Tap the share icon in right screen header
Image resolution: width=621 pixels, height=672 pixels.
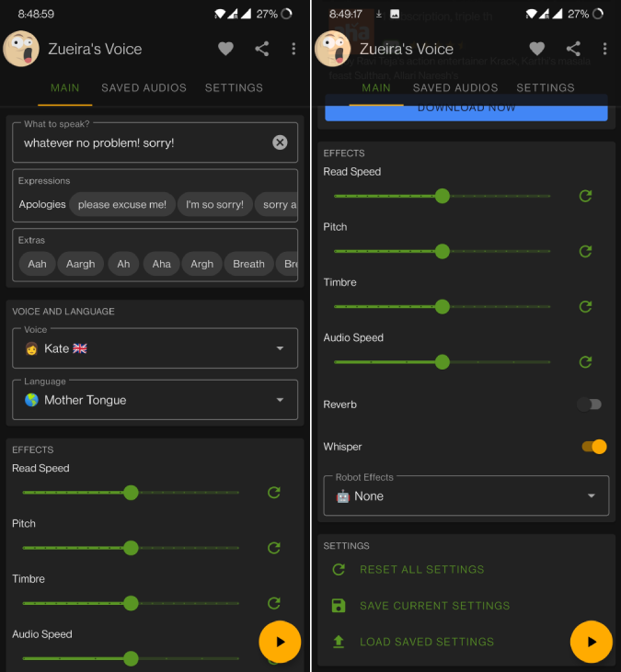pyautogui.click(x=573, y=50)
